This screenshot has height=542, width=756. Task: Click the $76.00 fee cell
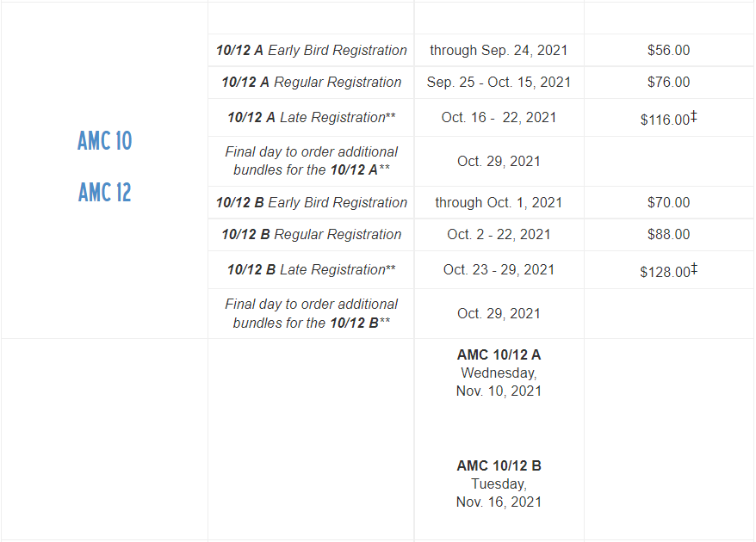(x=668, y=83)
